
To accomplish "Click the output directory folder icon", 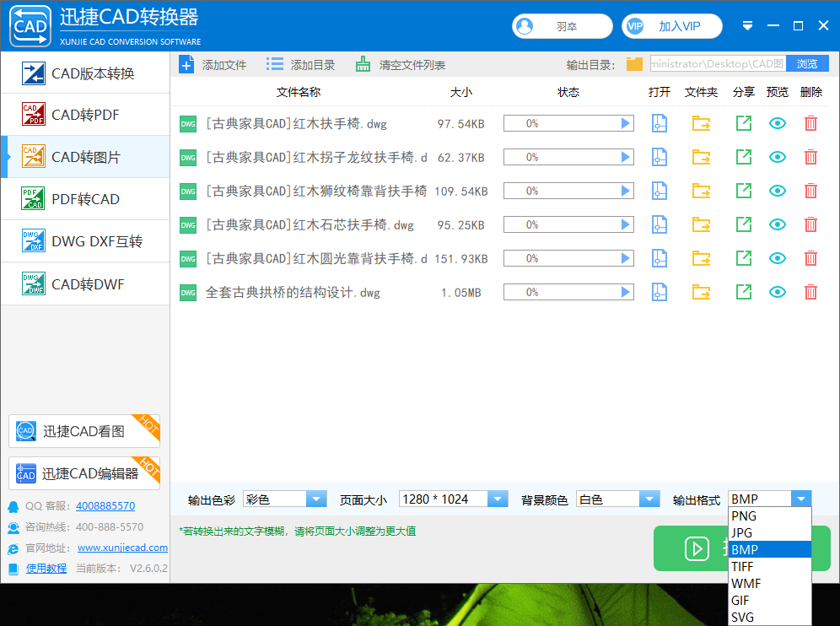I will coord(634,64).
